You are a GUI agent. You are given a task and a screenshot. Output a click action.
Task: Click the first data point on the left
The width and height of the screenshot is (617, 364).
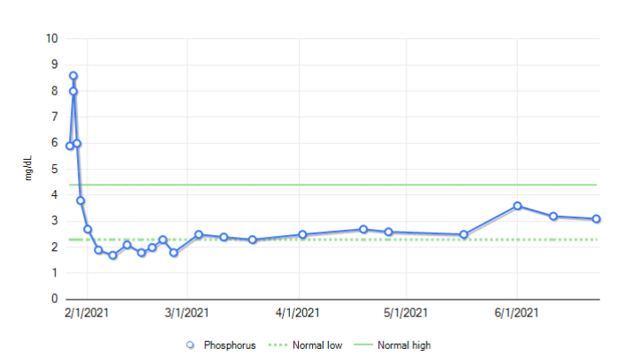pos(70,146)
